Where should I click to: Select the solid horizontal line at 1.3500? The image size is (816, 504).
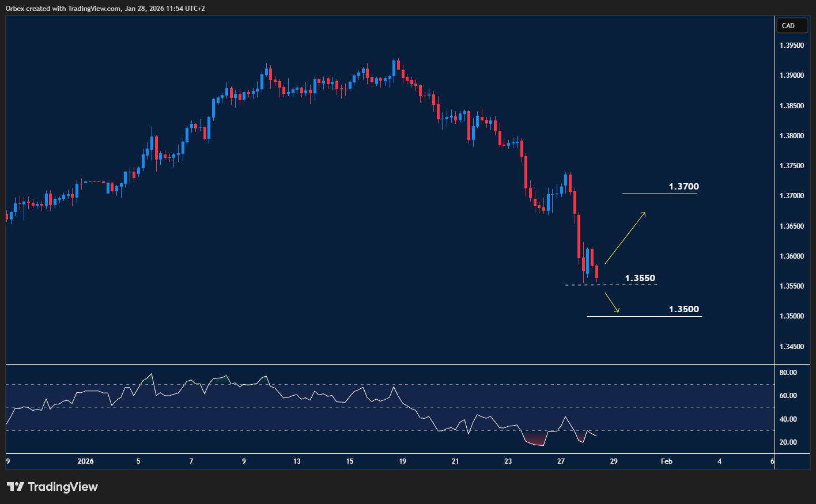click(x=644, y=317)
